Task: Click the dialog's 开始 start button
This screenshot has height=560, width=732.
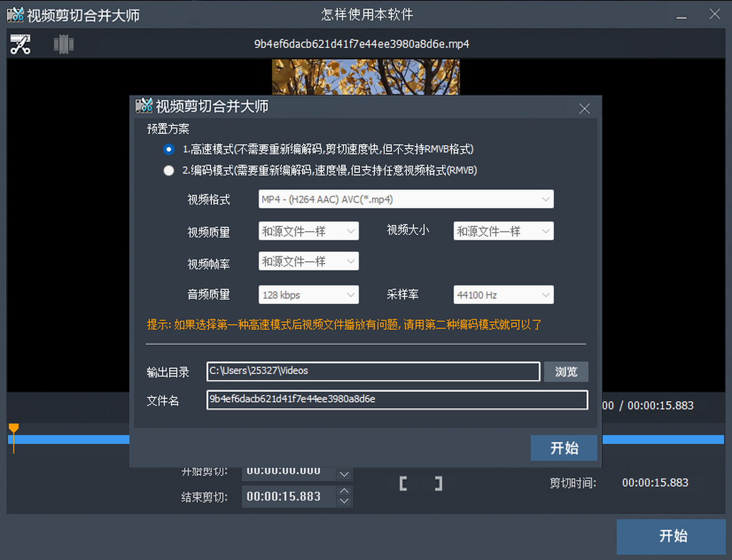Action: (x=564, y=448)
